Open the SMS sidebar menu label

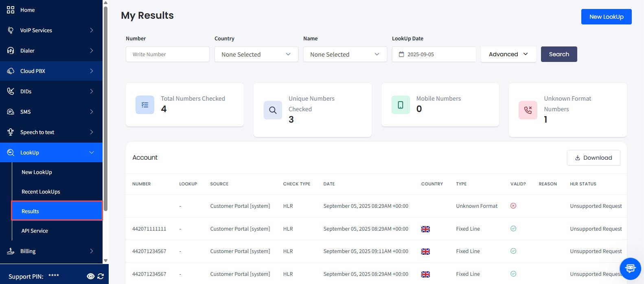tap(25, 112)
